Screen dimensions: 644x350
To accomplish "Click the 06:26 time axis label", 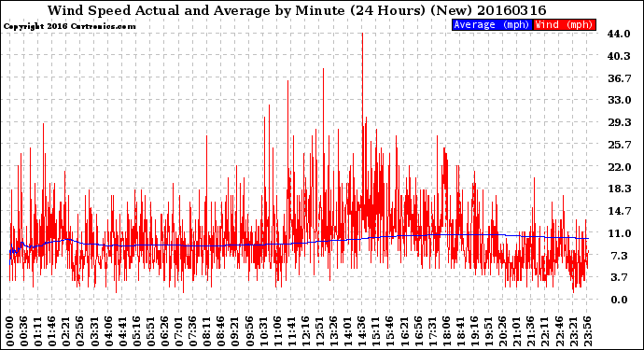I will (x=165, y=331).
